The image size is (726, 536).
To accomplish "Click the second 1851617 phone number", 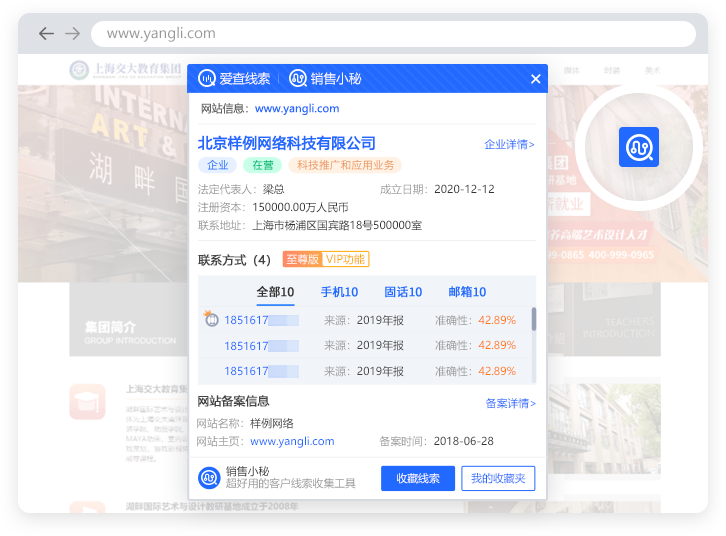I will point(261,346).
